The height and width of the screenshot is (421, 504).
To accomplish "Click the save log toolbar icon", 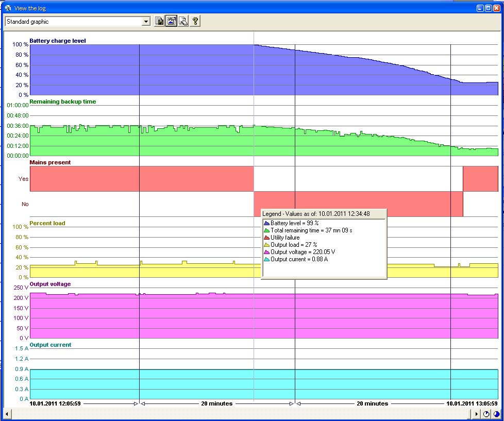I will 160,21.
